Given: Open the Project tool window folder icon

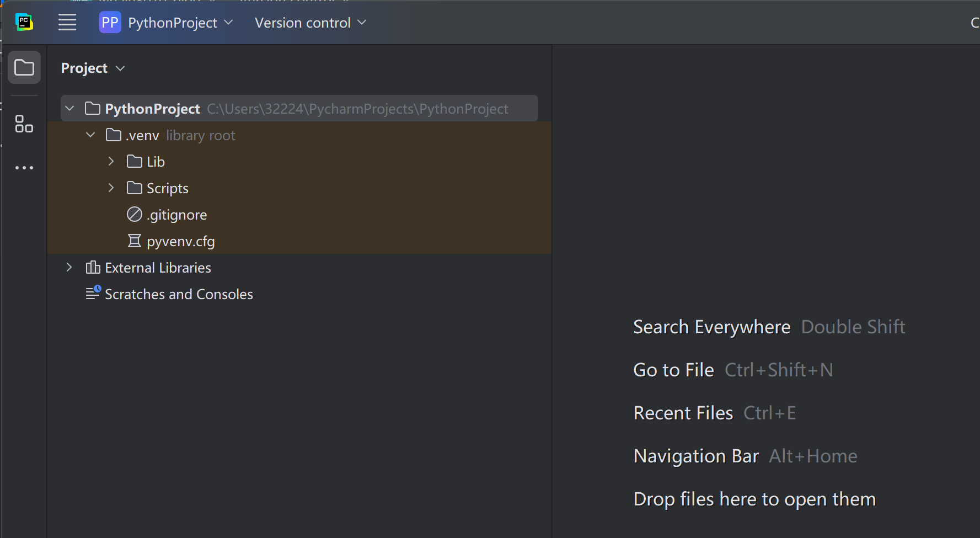Looking at the screenshot, I should pyautogui.click(x=24, y=67).
